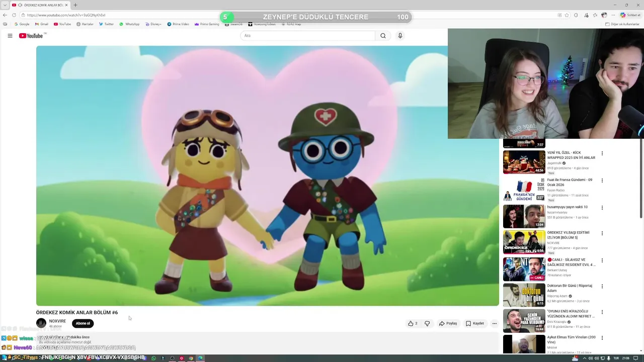The width and height of the screenshot is (644, 362).
Task: Click Abone ol subscribe button
Action: pos(83,323)
